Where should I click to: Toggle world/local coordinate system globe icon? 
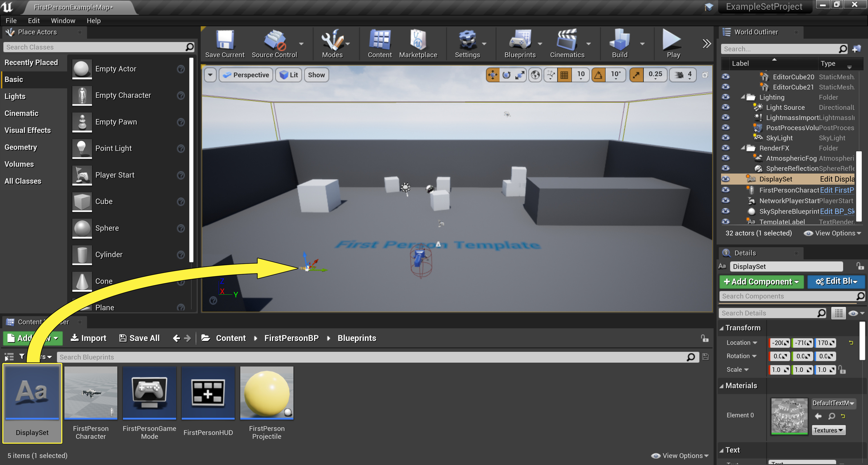click(x=535, y=75)
